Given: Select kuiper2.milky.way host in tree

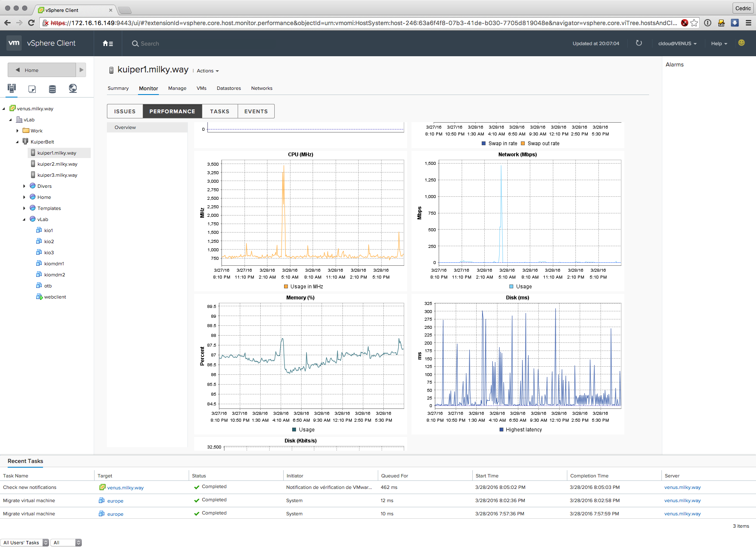Looking at the screenshot, I should coord(57,164).
